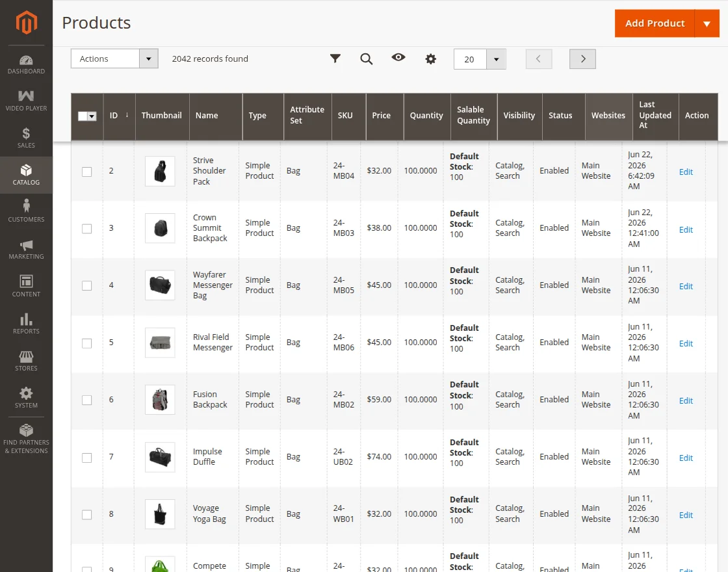Click Fusion Backpack thumbnail image
The width and height of the screenshot is (728, 572).
click(160, 400)
